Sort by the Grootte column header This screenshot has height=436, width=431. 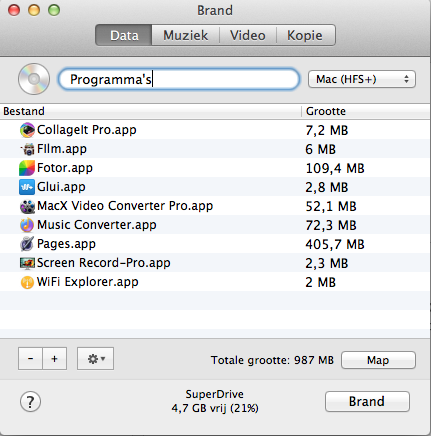tap(366, 111)
